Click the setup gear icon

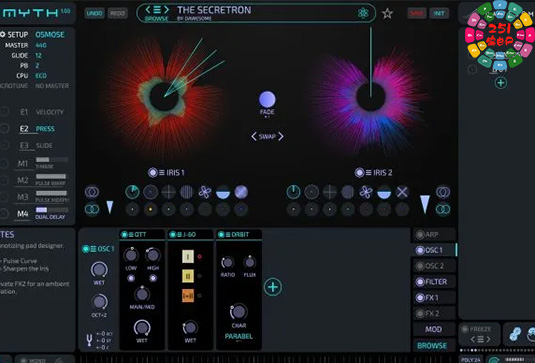click(3, 34)
